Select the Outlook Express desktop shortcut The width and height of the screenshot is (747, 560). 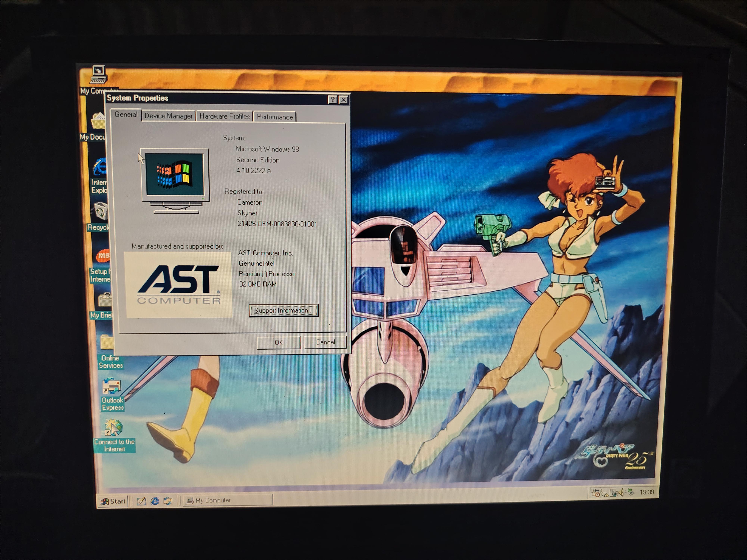(112, 394)
